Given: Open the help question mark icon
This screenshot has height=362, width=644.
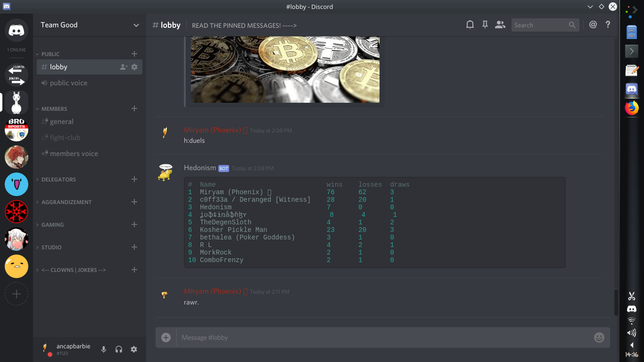Looking at the screenshot, I should pyautogui.click(x=608, y=25).
